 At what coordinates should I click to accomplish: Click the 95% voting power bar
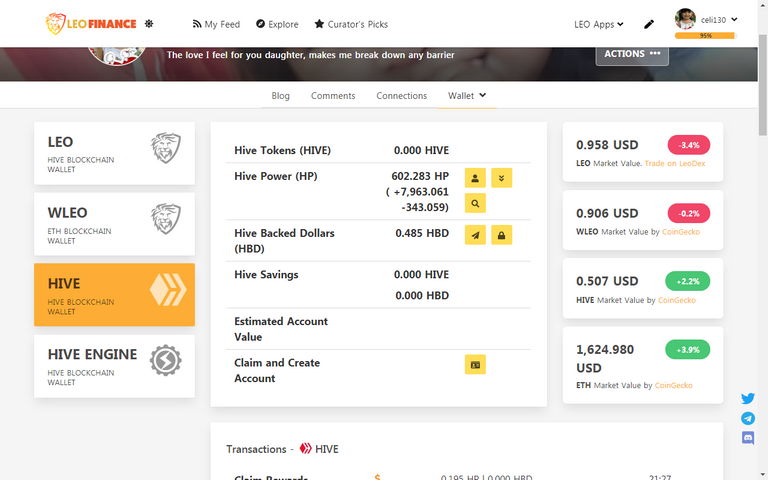705,35
